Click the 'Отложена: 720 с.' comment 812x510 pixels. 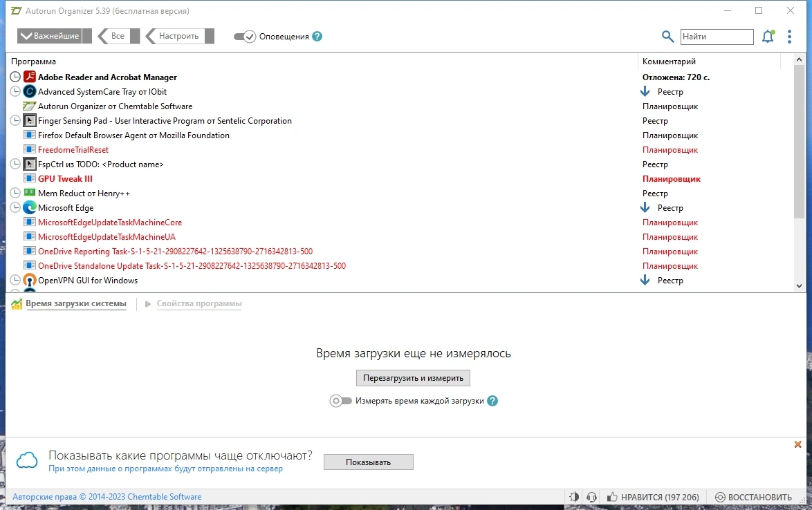pos(676,77)
